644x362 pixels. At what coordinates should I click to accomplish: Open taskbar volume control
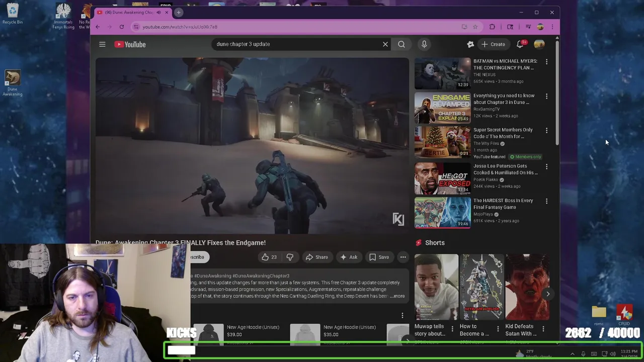pos(613,354)
